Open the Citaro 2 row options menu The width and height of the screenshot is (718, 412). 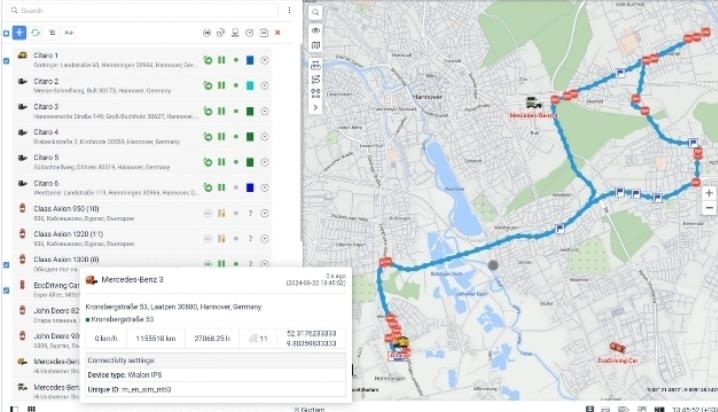click(264, 86)
